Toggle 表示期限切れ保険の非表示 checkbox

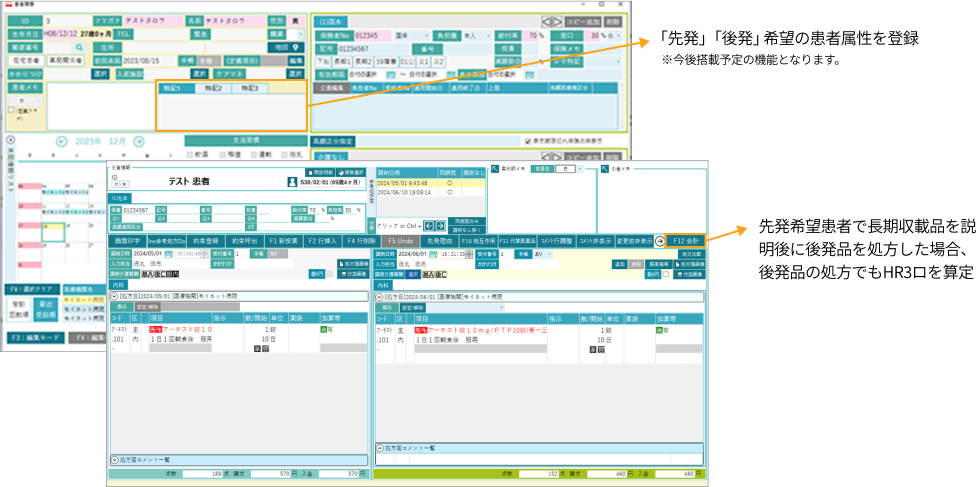point(529,141)
